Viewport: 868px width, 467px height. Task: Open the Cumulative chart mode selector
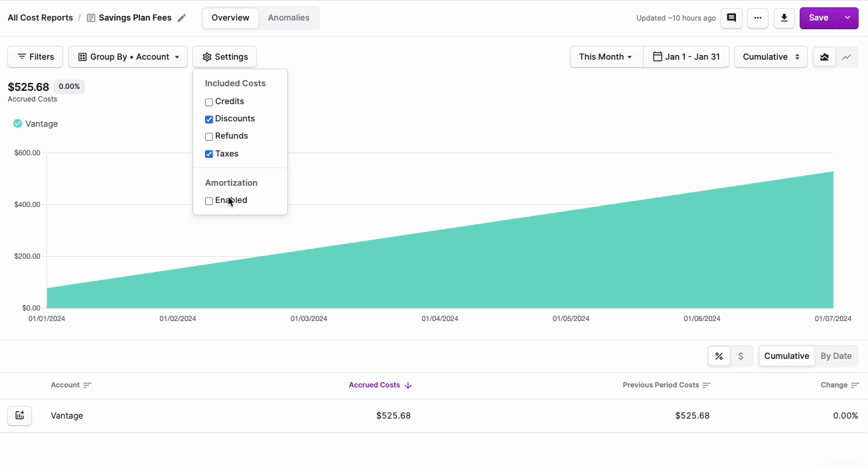coord(770,56)
